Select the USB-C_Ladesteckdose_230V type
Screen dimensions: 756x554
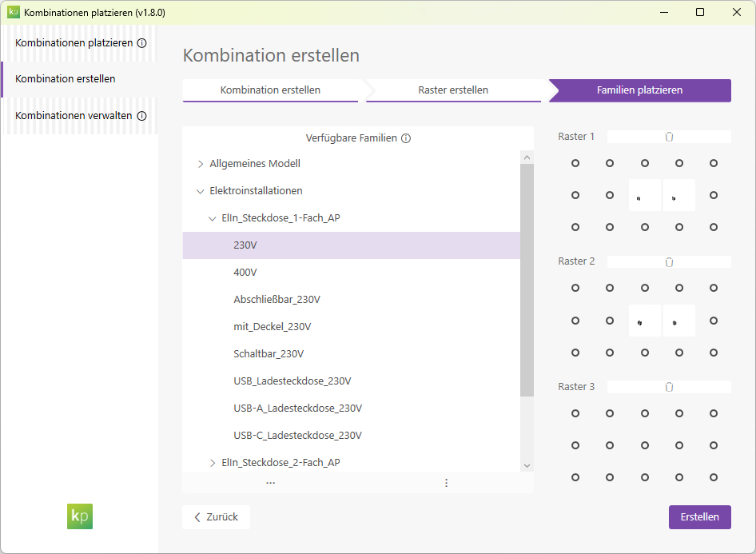297,436
